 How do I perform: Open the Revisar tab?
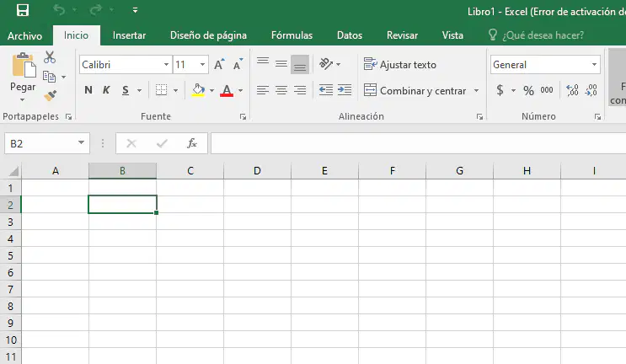[x=402, y=35]
